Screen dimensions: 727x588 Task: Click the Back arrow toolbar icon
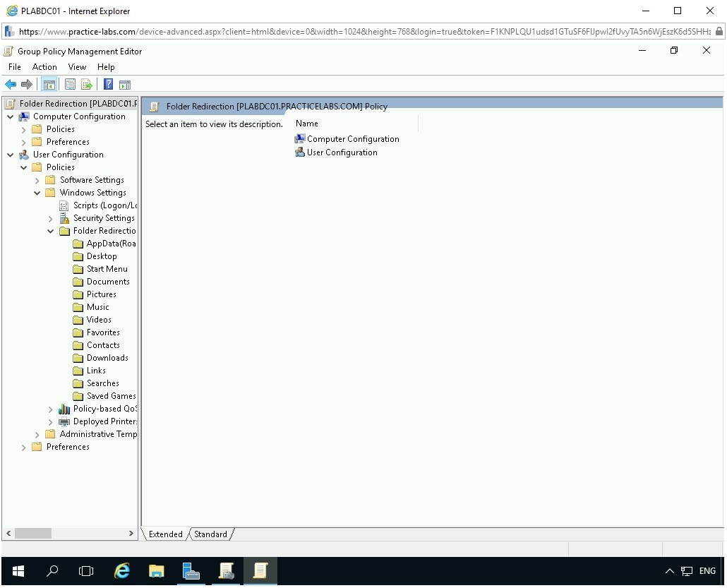point(11,85)
